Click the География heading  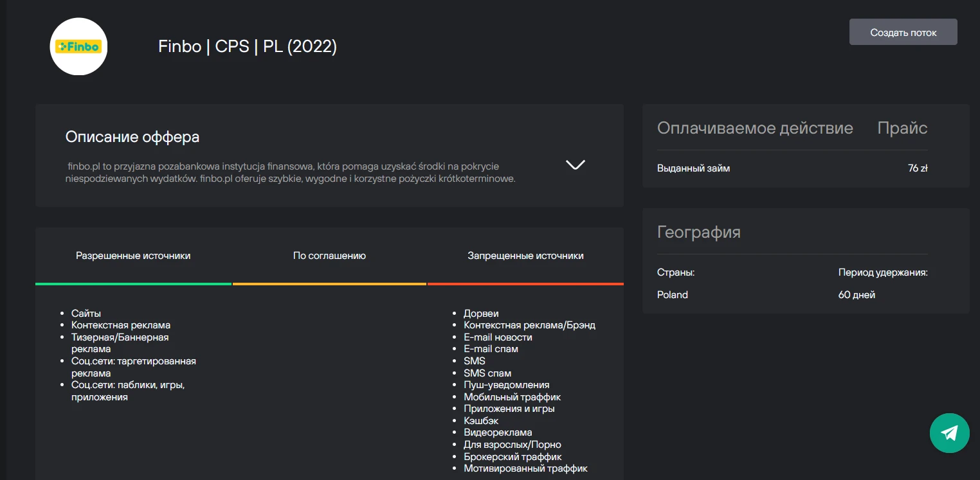[x=698, y=232]
